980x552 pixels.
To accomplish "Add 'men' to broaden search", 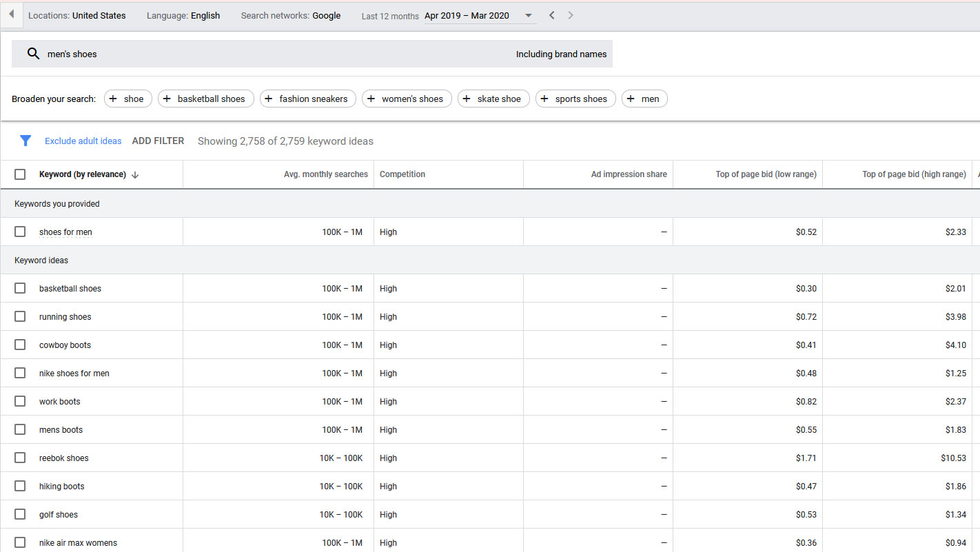I will pos(644,99).
